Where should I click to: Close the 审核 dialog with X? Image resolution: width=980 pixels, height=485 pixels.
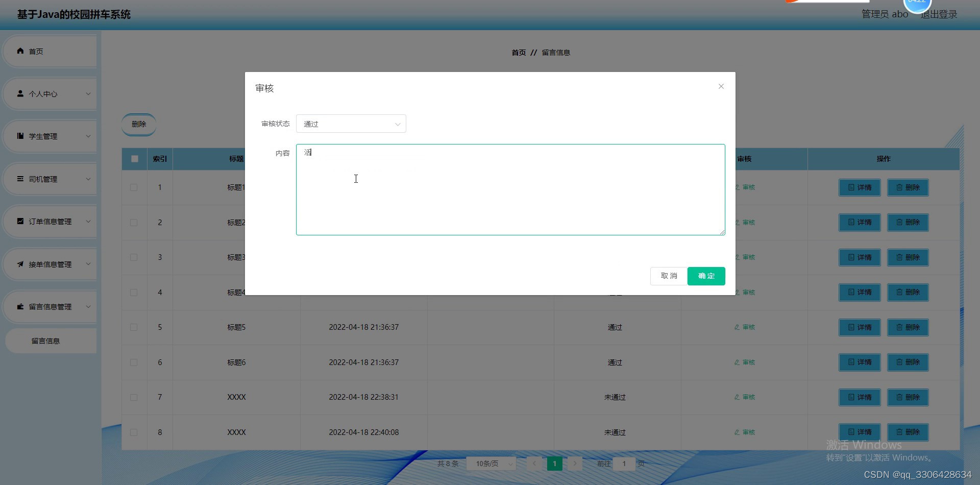pyautogui.click(x=721, y=86)
